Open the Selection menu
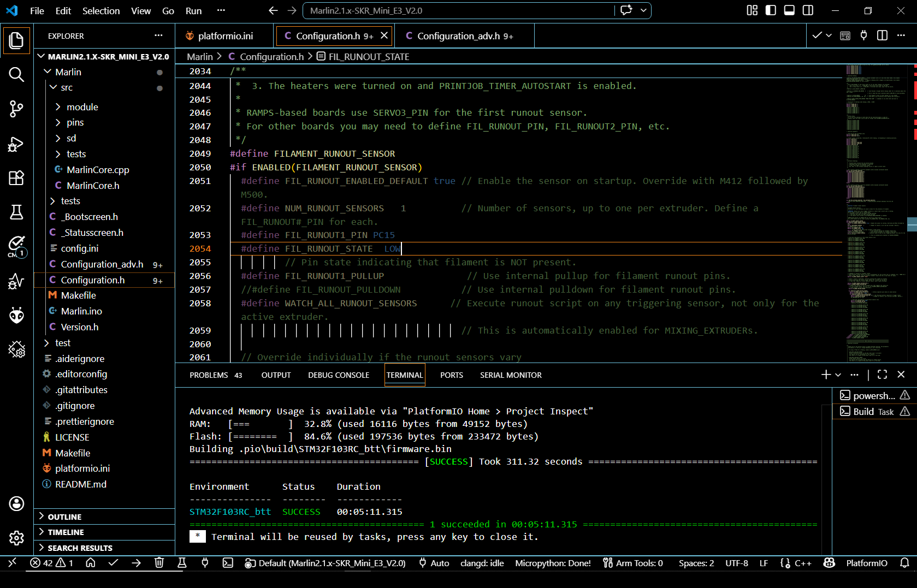917x588 pixels. 100,11
